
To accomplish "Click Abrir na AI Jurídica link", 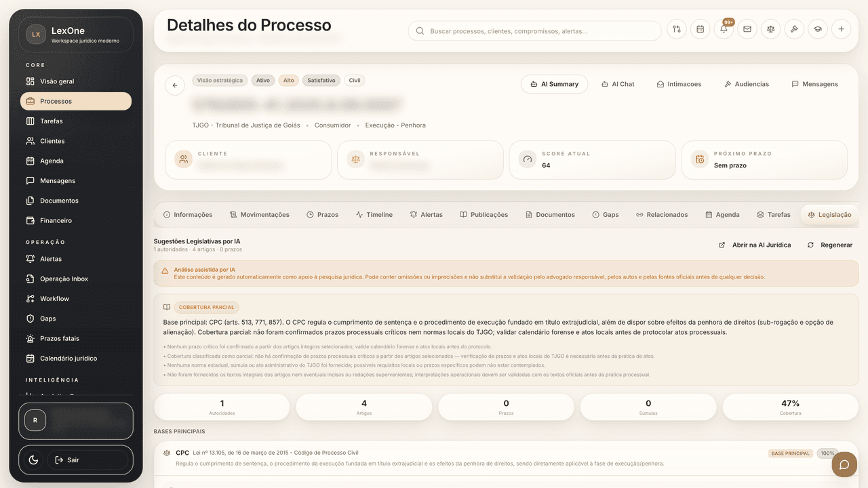I will pos(755,245).
